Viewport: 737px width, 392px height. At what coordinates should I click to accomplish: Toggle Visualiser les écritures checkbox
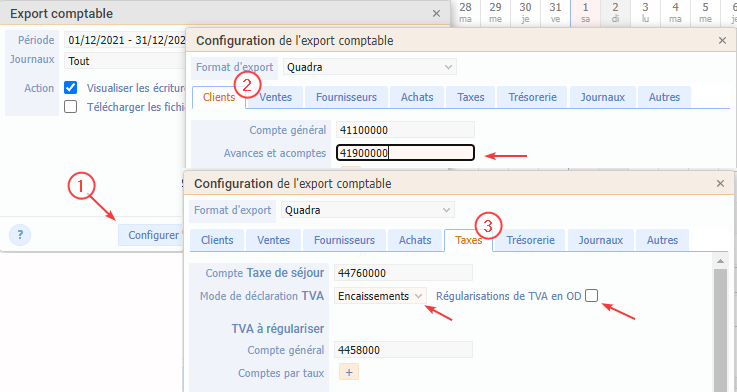point(71,87)
